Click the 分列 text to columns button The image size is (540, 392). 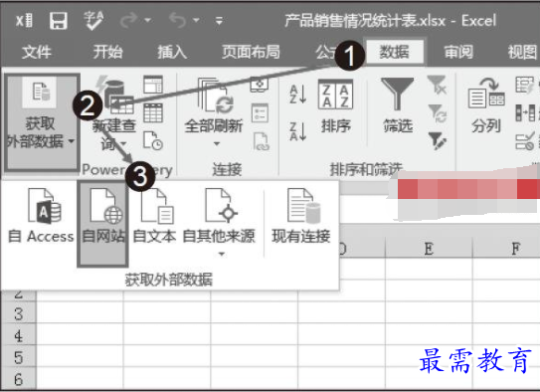(486, 106)
